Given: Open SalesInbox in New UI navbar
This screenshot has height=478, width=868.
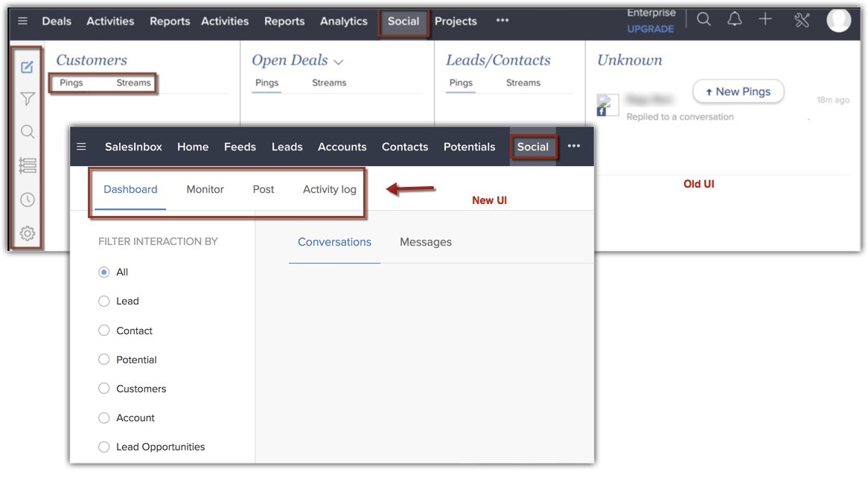Looking at the screenshot, I should point(133,147).
